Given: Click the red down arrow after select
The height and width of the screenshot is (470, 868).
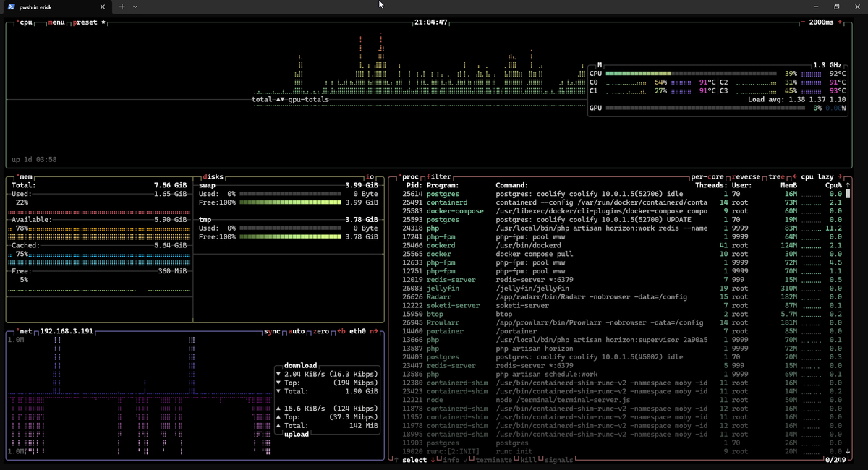Looking at the screenshot, I should [432, 460].
